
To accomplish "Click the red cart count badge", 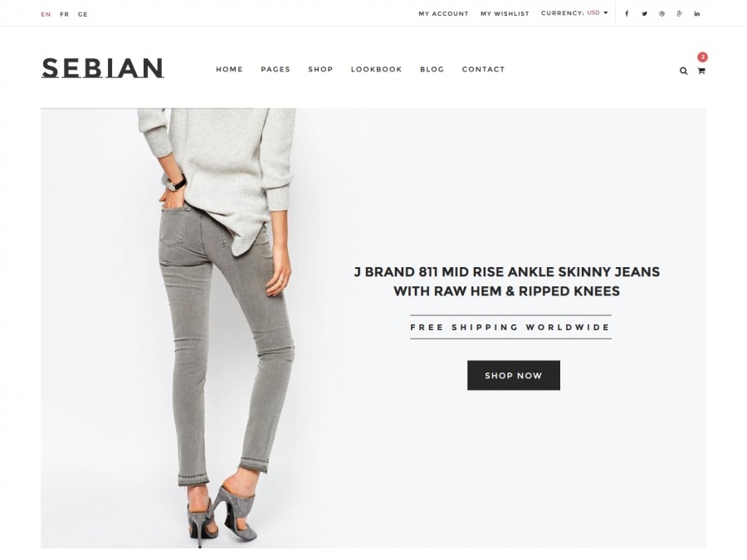I will click(x=703, y=57).
